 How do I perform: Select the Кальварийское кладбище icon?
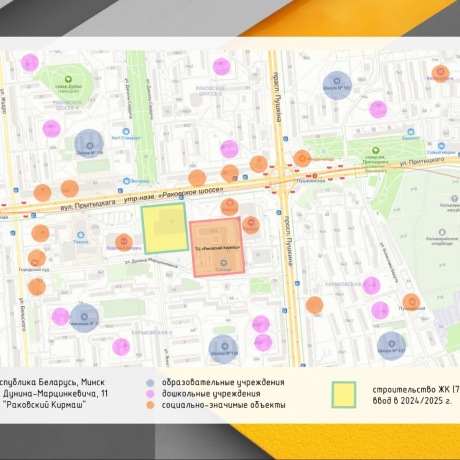pos(442,232)
